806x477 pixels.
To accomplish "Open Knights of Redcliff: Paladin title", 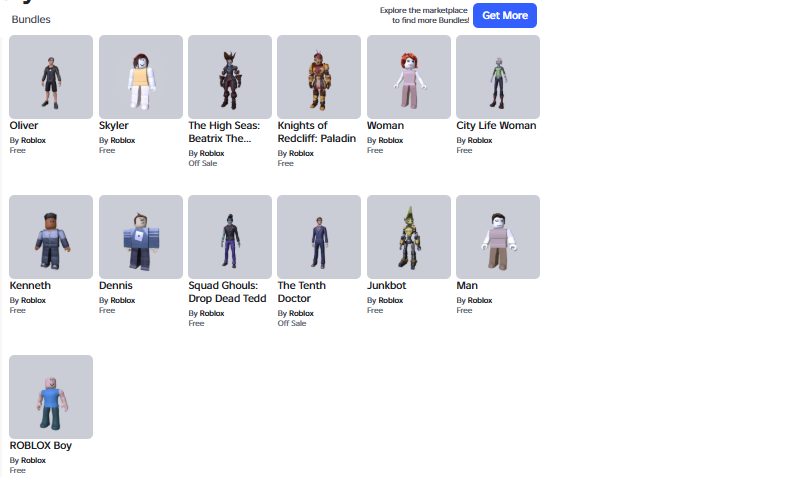I will tap(317, 132).
